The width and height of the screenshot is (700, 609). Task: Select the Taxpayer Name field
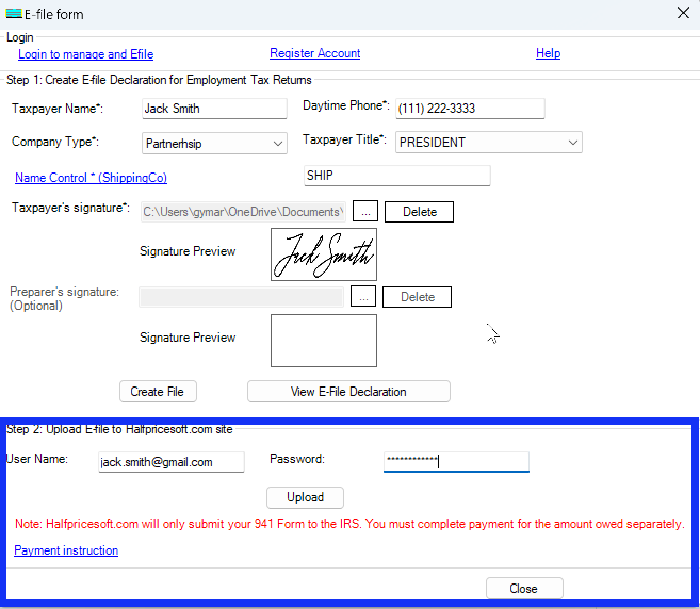(x=214, y=109)
